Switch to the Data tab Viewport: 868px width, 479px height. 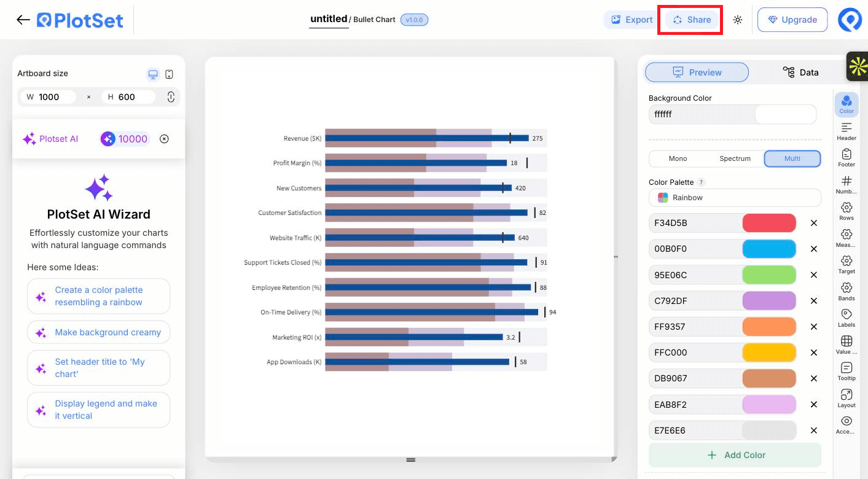(800, 72)
